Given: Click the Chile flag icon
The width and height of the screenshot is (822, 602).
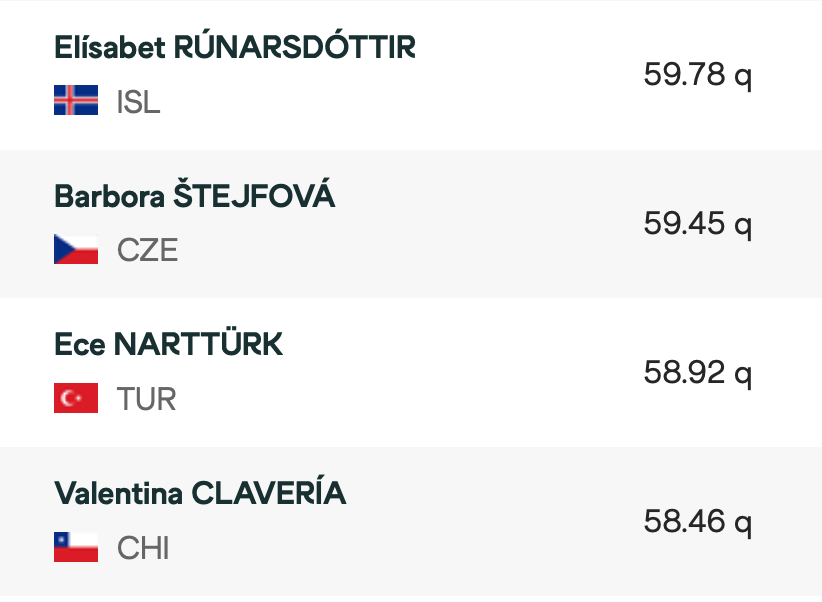Looking at the screenshot, I should pyautogui.click(x=76, y=547).
